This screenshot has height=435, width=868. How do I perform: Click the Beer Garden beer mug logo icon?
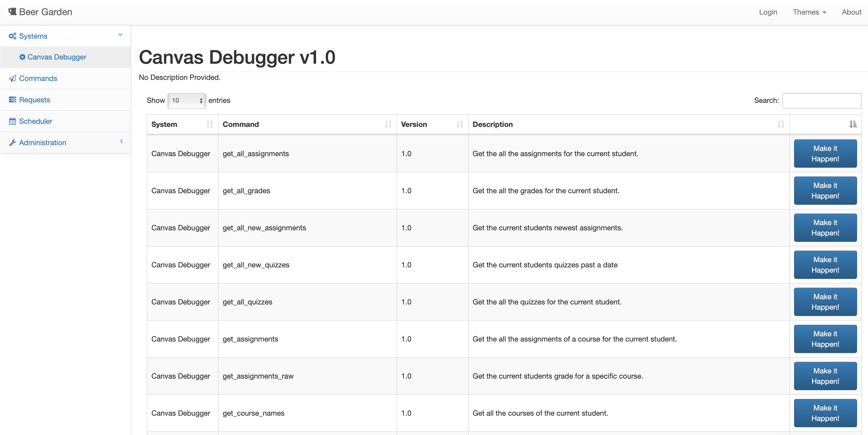[13, 12]
